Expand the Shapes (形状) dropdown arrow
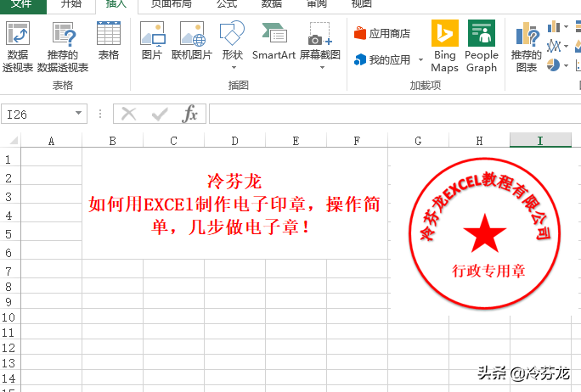 (x=234, y=67)
